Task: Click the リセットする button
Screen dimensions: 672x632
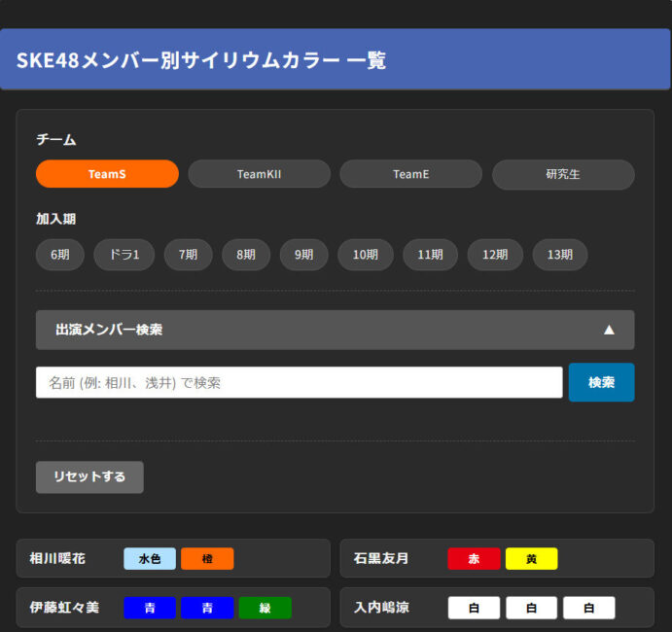Action: (x=89, y=476)
